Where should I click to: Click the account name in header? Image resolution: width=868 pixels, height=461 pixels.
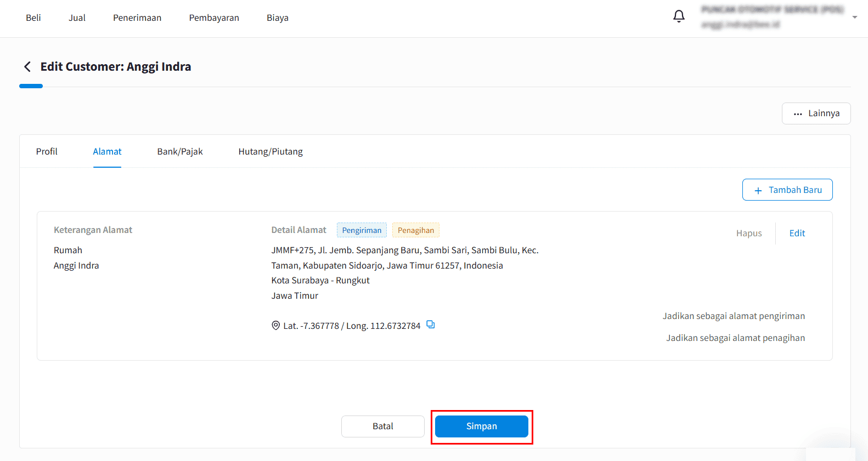coord(773,9)
